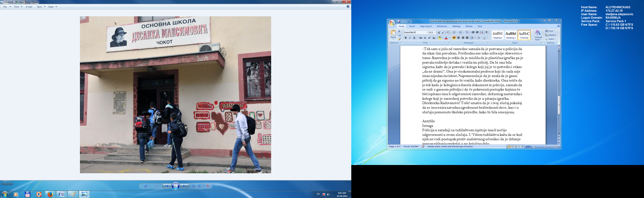644x198 pixels.
Task: Play slide show in Photo Viewer
Action: [176, 186]
